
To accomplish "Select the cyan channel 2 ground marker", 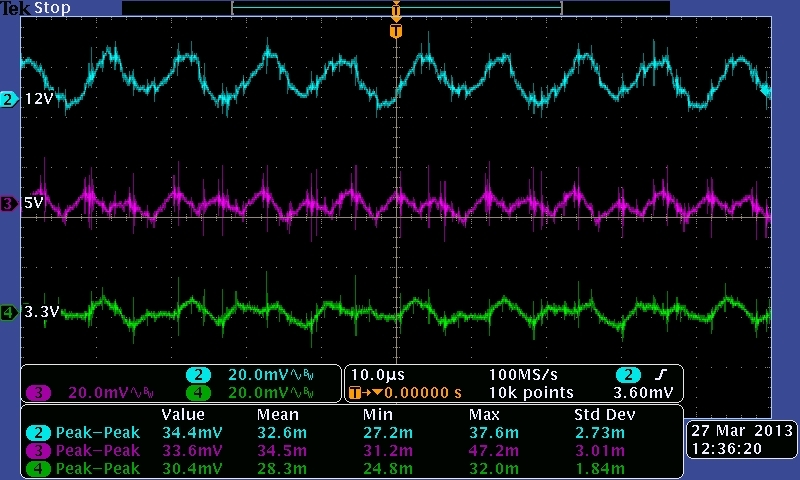I will click(x=9, y=99).
